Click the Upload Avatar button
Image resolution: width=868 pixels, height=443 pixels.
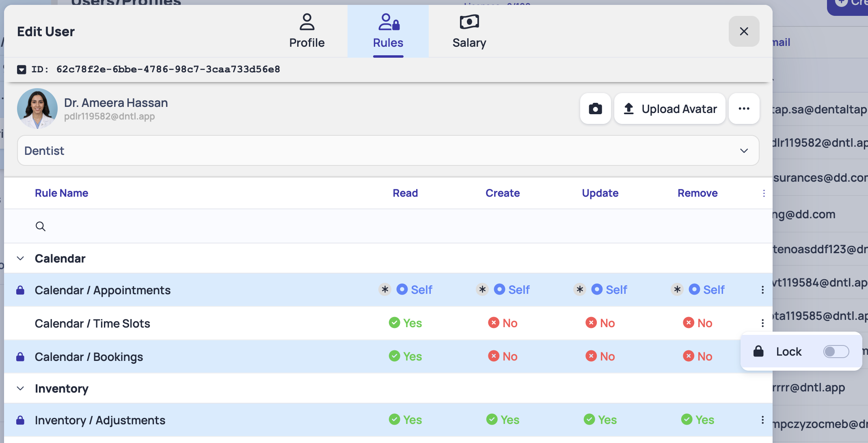click(669, 109)
